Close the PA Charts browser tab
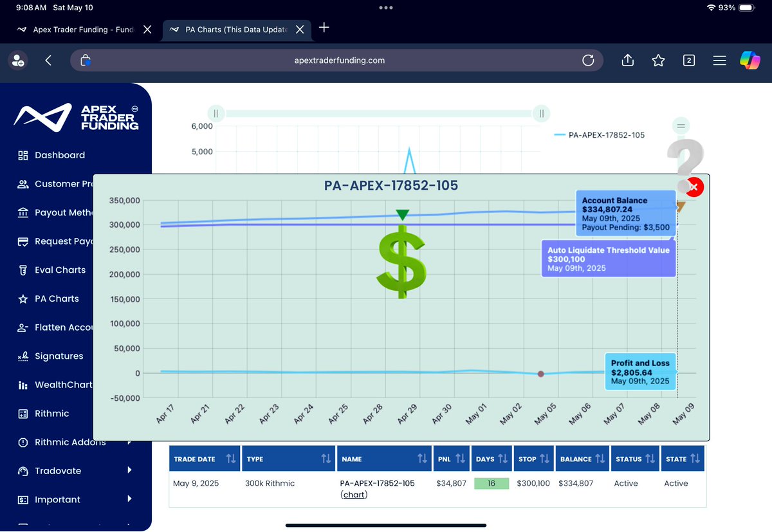The image size is (772, 532). tap(300, 30)
